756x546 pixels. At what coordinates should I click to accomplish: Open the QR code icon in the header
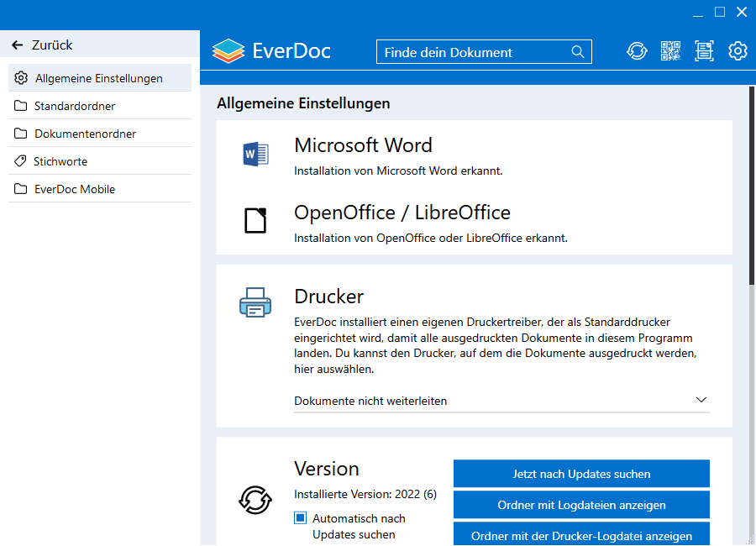click(670, 51)
